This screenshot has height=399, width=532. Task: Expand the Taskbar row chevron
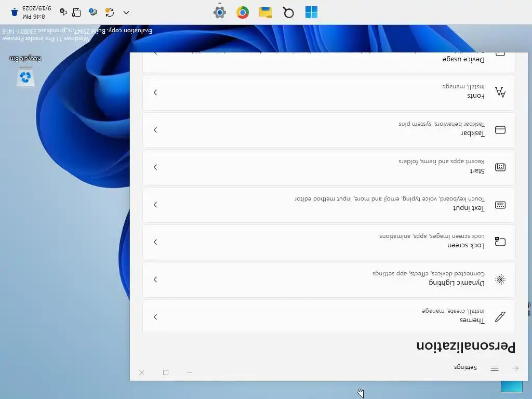click(x=155, y=129)
